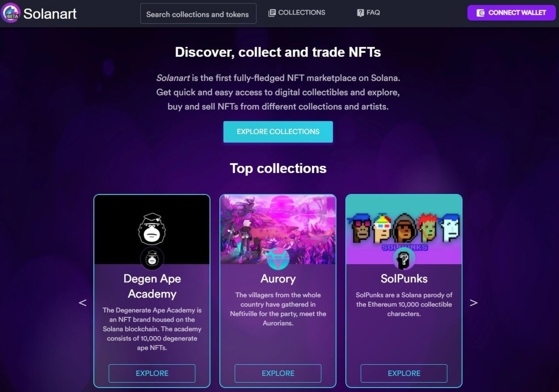
Task: Focus the Search collections and tokens field
Action: click(198, 14)
